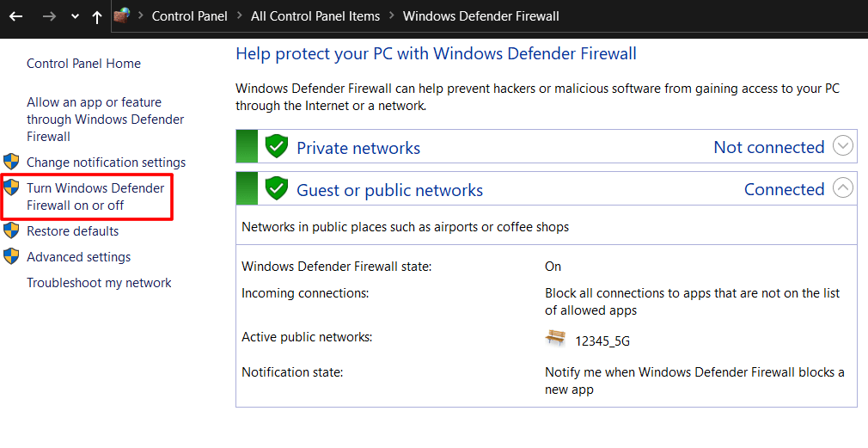Open Troubleshoot my network link
This screenshot has width=868, height=448.
coord(99,283)
